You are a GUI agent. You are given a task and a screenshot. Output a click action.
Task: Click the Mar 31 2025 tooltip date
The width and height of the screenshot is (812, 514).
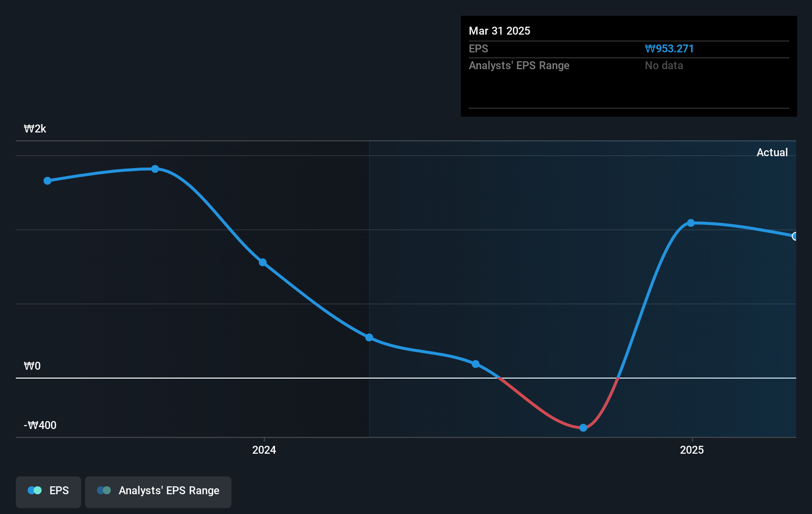499,31
